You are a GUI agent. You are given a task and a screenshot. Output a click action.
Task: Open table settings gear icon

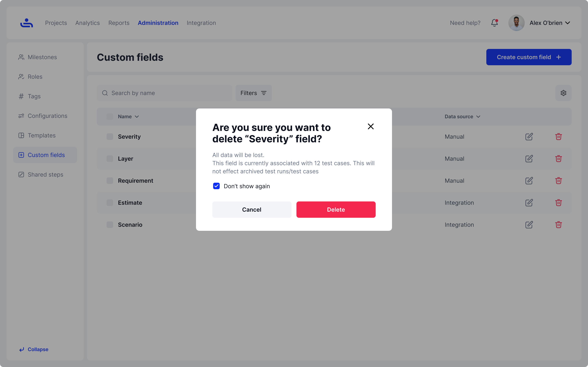coord(563,93)
